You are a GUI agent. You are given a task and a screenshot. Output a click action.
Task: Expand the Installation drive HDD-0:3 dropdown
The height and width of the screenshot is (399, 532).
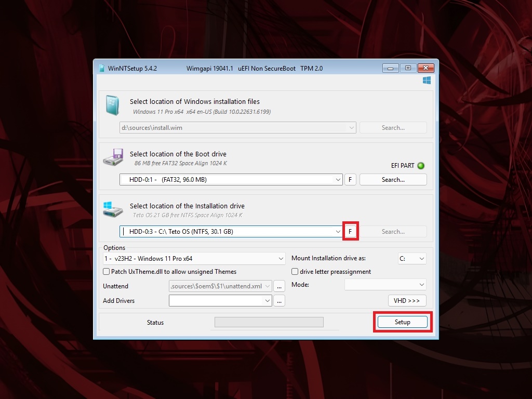pyautogui.click(x=338, y=232)
